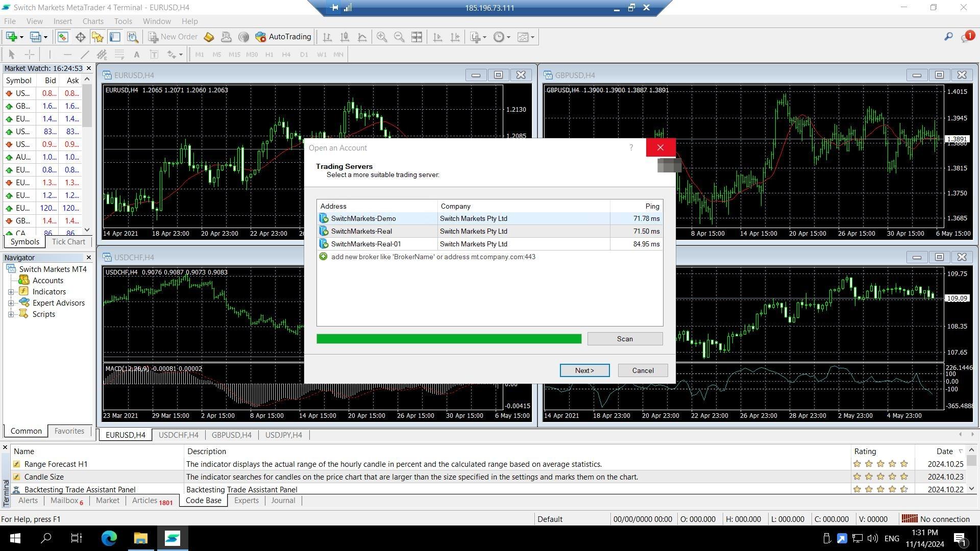Click the green scan progress bar
This screenshot has width=980, height=551.
click(449, 339)
